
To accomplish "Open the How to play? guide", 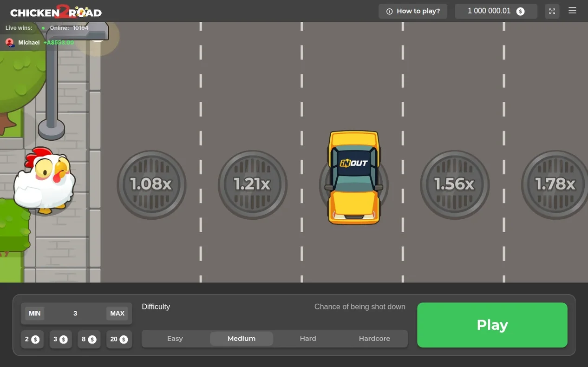I will coord(413,11).
